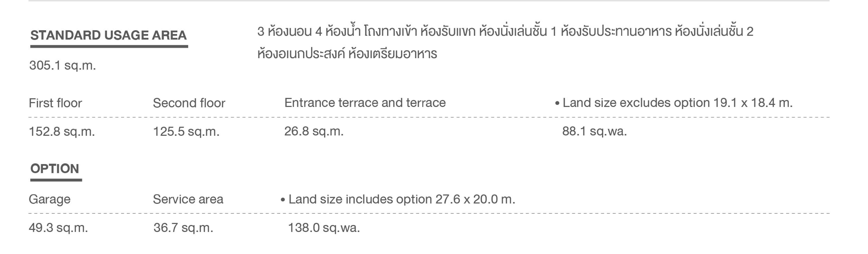This screenshot has height=254, width=868.
Task: Click the 88.1 sq.wa. land value
Action: point(594,131)
